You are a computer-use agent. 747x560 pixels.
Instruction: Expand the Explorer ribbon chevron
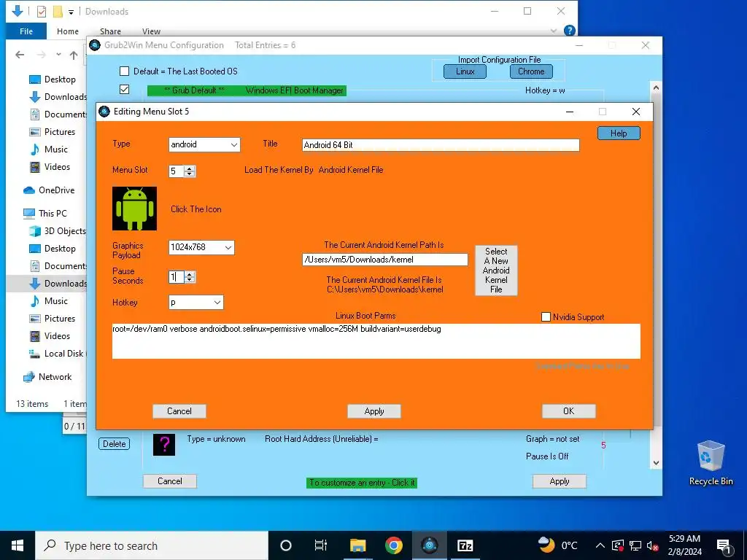(553, 31)
